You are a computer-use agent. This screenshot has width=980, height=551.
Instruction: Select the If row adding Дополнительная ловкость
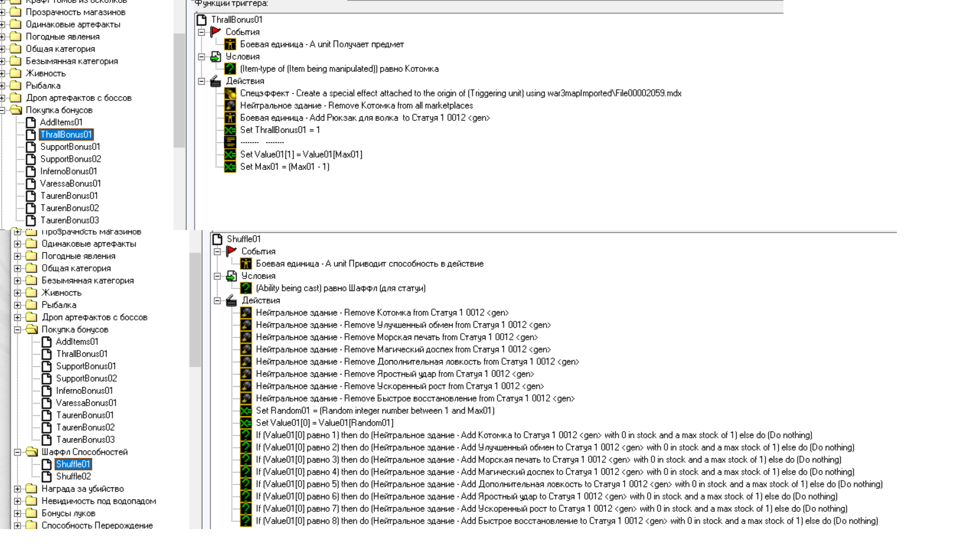click(x=569, y=484)
